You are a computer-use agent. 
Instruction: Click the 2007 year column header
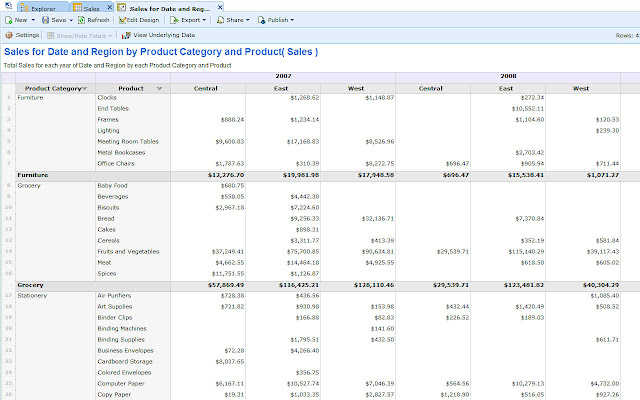(x=282, y=77)
